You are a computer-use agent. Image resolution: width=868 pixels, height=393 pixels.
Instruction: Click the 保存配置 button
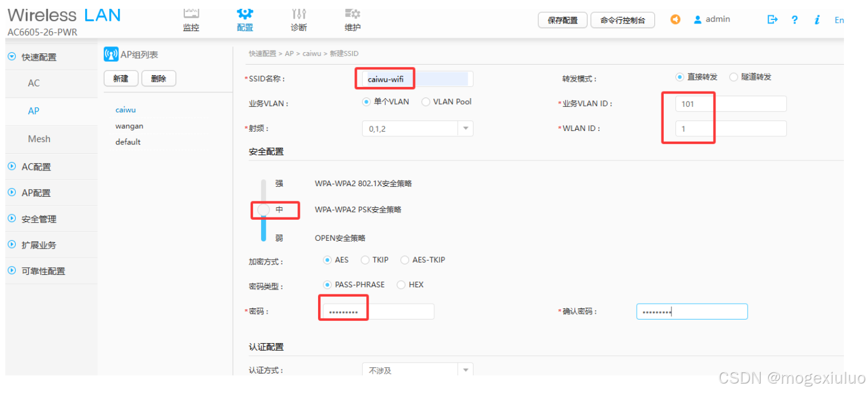point(563,20)
